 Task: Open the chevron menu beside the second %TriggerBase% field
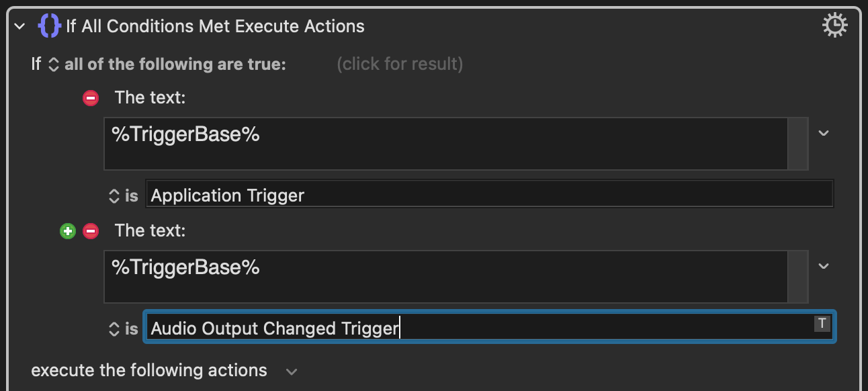click(x=824, y=266)
